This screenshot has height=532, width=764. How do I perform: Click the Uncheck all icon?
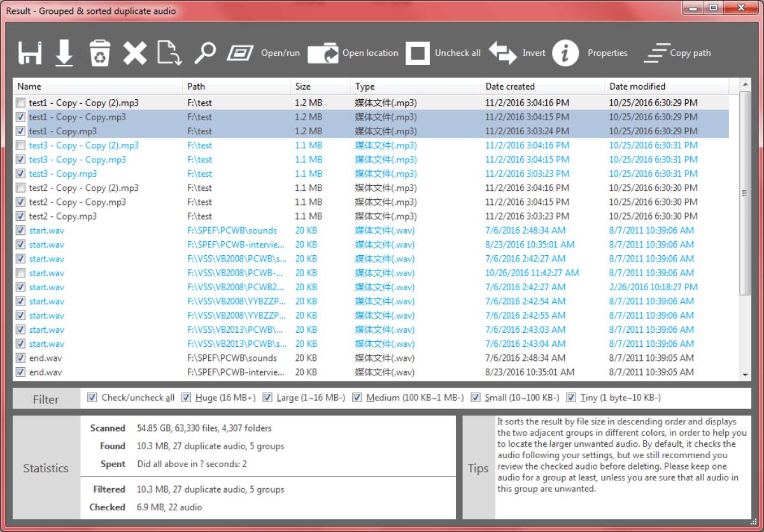[x=418, y=53]
